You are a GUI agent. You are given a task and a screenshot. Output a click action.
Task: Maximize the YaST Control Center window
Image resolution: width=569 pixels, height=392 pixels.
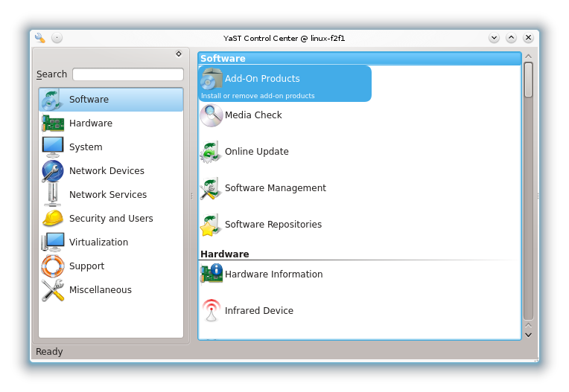[x=511, y=38]
